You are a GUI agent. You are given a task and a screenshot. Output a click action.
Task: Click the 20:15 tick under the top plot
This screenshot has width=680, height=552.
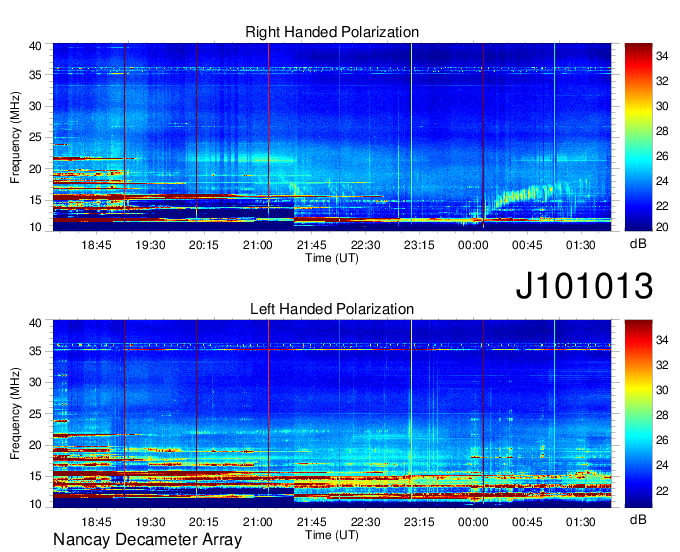pos(204,245)
